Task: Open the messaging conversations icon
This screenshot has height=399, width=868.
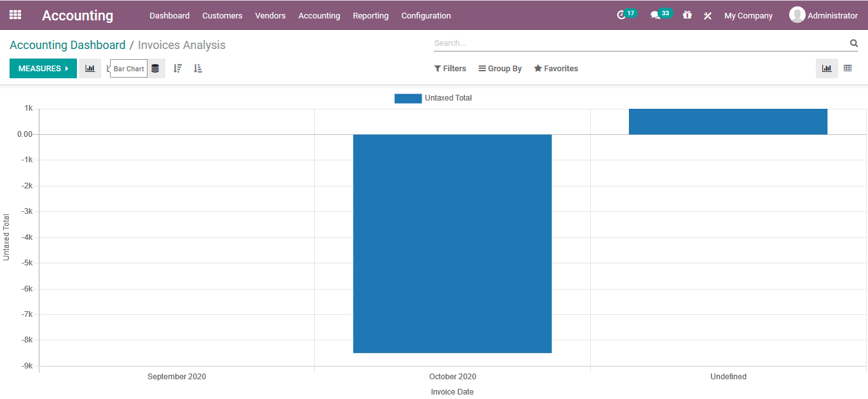Action: coord(656,15)
